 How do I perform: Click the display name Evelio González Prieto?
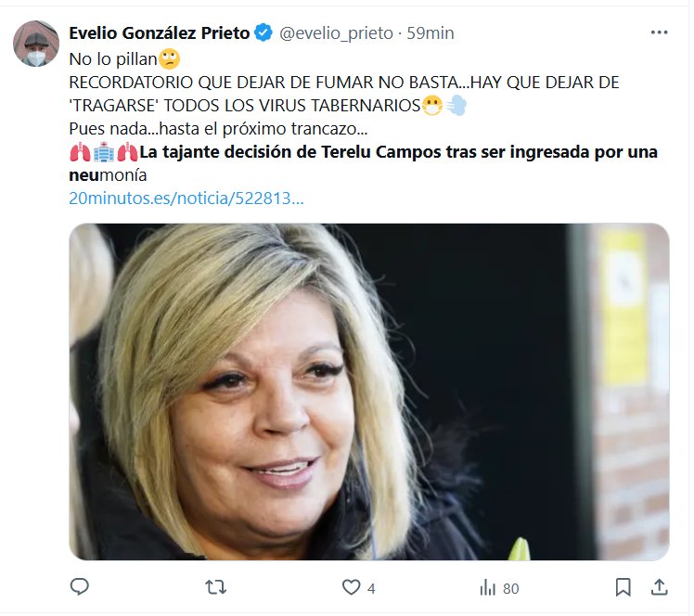coord(160,33)
